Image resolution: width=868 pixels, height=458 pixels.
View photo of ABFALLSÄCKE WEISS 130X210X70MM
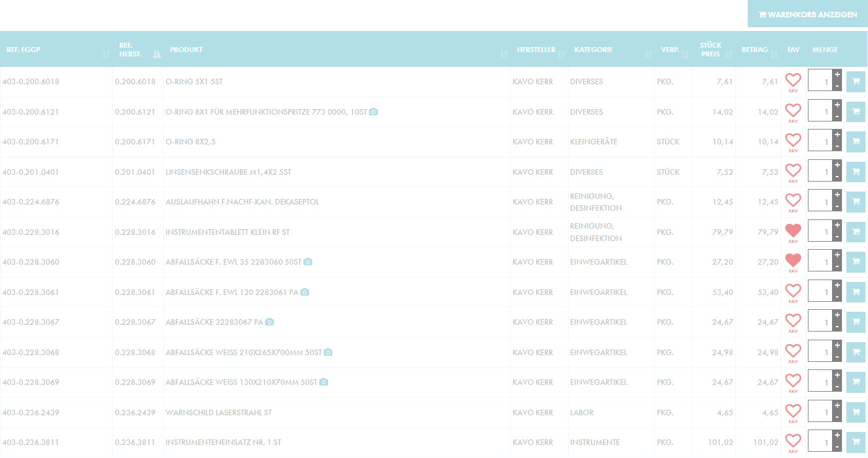(x=324, y=382)
